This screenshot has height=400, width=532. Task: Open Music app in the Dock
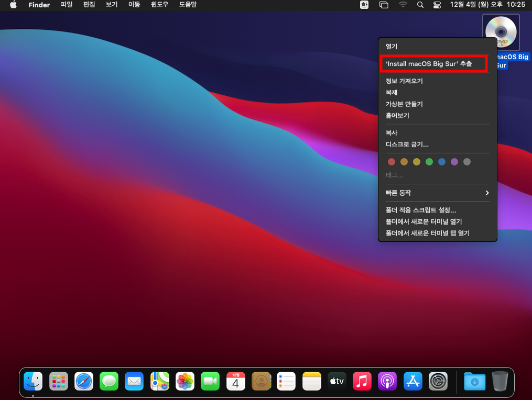pyautogui.click(x=362, y=381)
